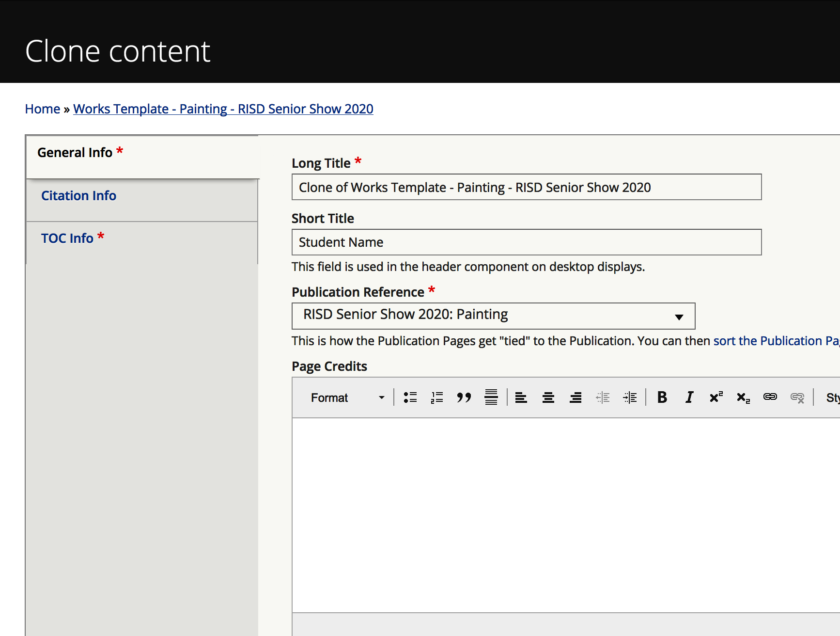
Task: Apply subscript formatting
Action: point(743,397)
